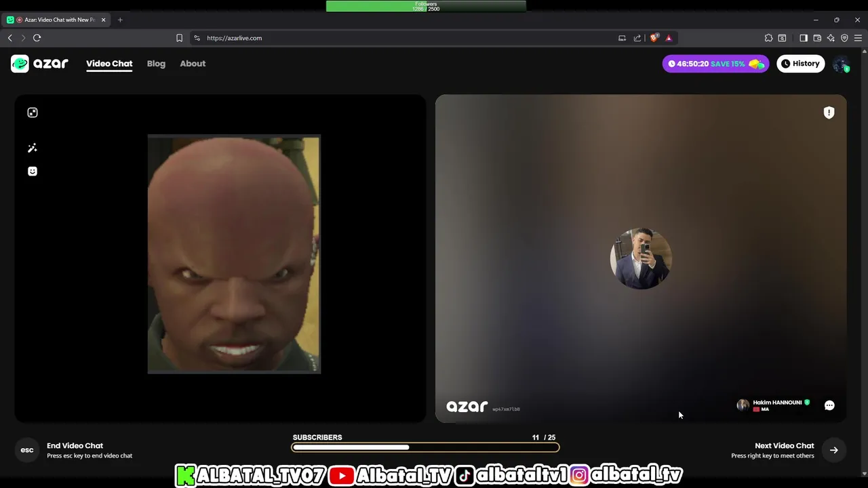Screen dimensions: 868x488
Task: Click the esc End Video Chat button
Action: pyautogui.click(x=27, y=450)
